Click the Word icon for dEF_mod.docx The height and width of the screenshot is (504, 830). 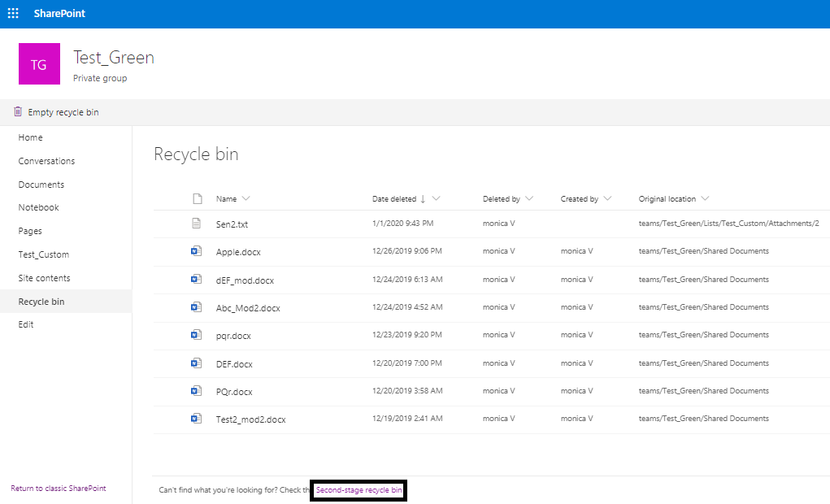click(x=197, y=279)
